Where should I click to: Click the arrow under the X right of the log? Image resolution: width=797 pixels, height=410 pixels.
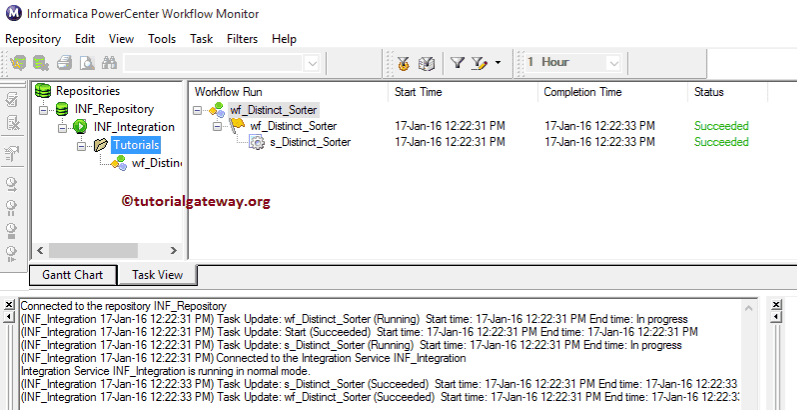776,317
